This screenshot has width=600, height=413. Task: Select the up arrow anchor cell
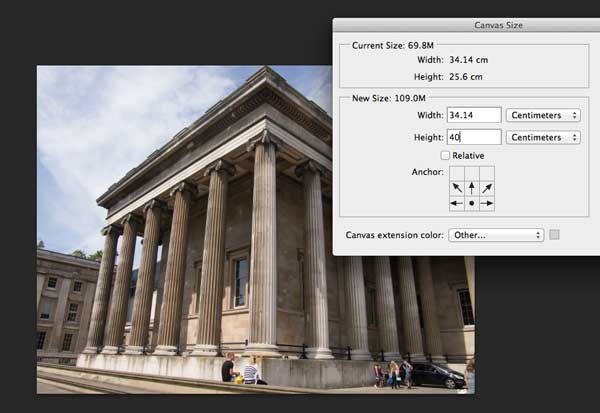(472, 188)
